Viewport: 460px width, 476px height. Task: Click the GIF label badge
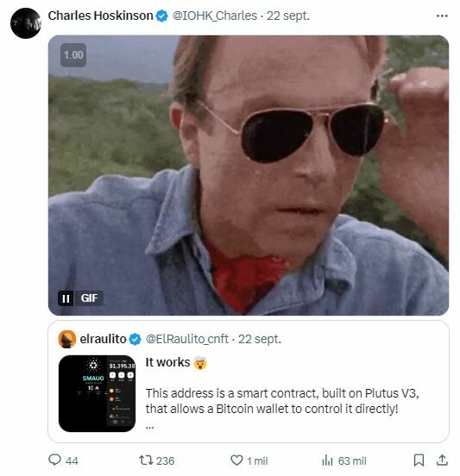click(x=89, y=298)
